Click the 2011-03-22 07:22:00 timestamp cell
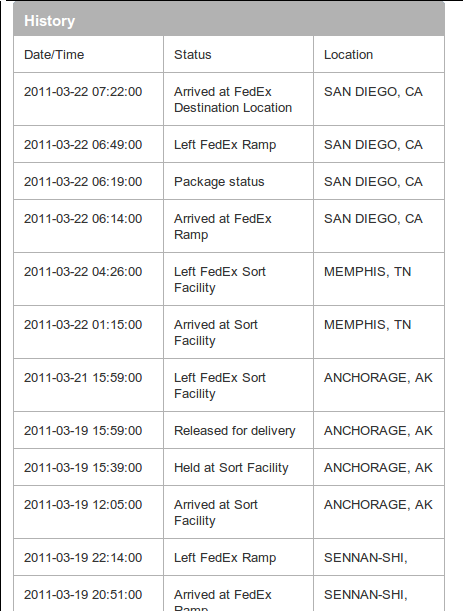463x611 pixels. 83,92
